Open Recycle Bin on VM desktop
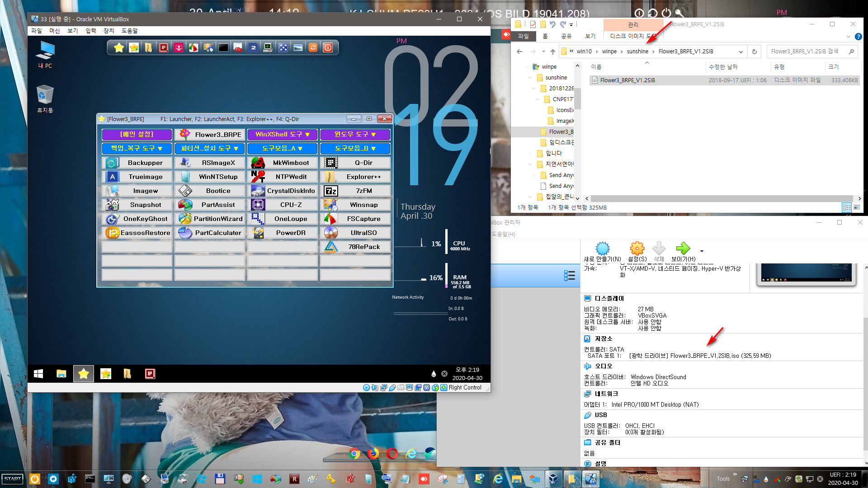 pos(45,99)
